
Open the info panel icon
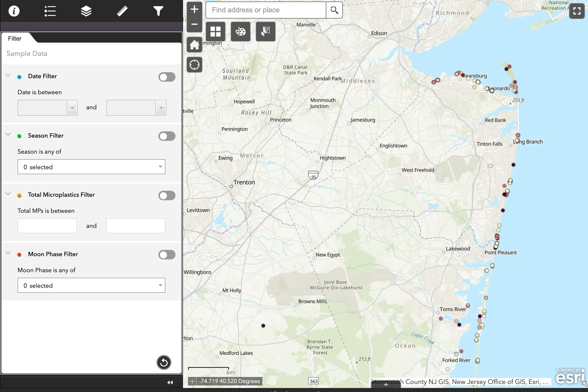[14, 11]
